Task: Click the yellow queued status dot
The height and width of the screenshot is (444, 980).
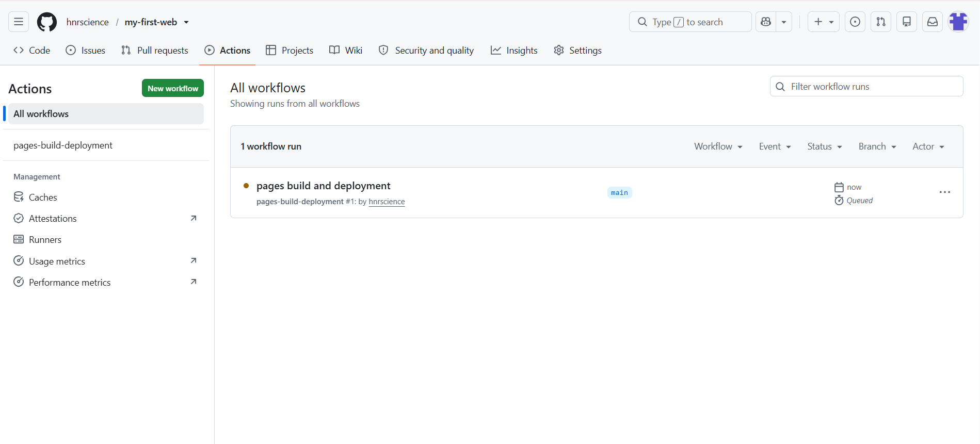Action: tap(246, 186)
